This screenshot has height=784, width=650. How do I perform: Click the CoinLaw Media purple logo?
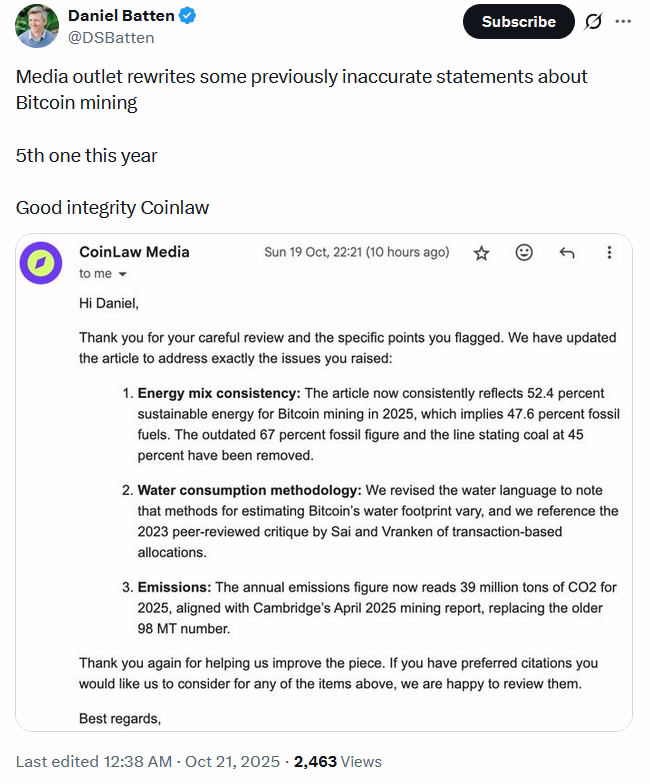(41, 262)
